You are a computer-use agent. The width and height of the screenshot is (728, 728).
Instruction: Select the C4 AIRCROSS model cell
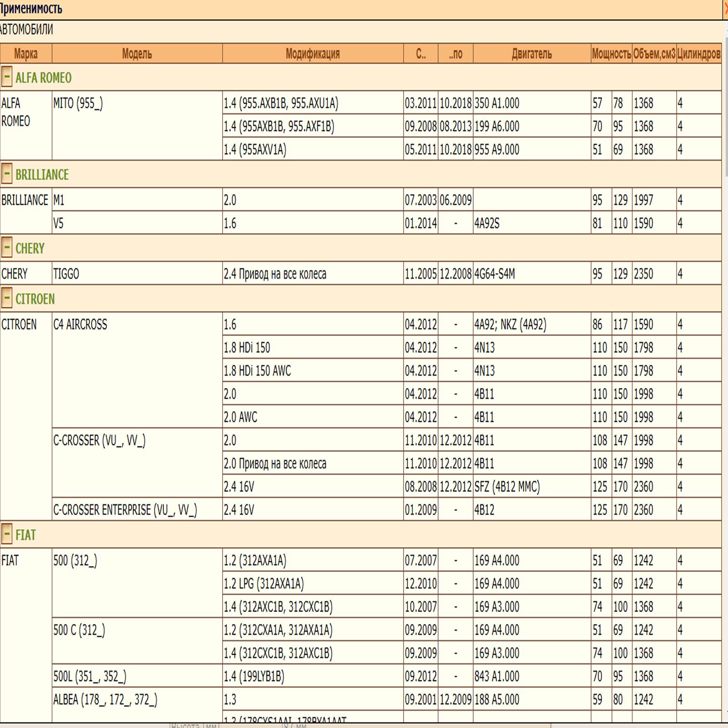81,324
